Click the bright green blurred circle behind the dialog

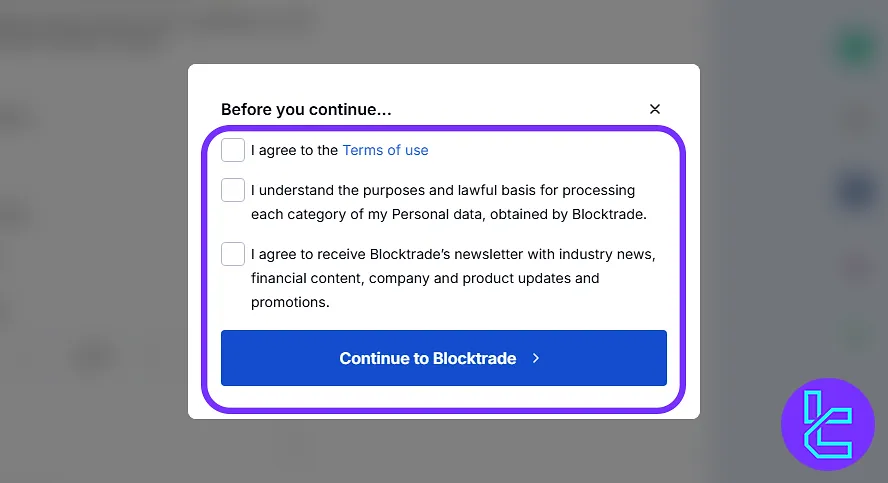[856, 48]
